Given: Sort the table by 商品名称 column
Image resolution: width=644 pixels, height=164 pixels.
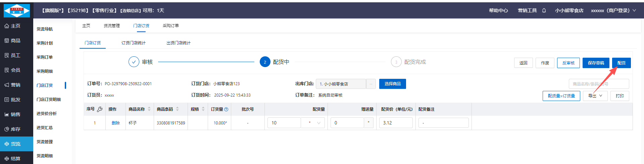Looking at the screenshot, I should (x=149, y=109).
